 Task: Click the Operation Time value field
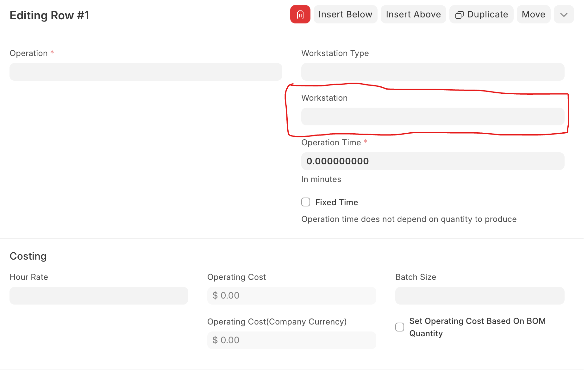click(433, 161)
